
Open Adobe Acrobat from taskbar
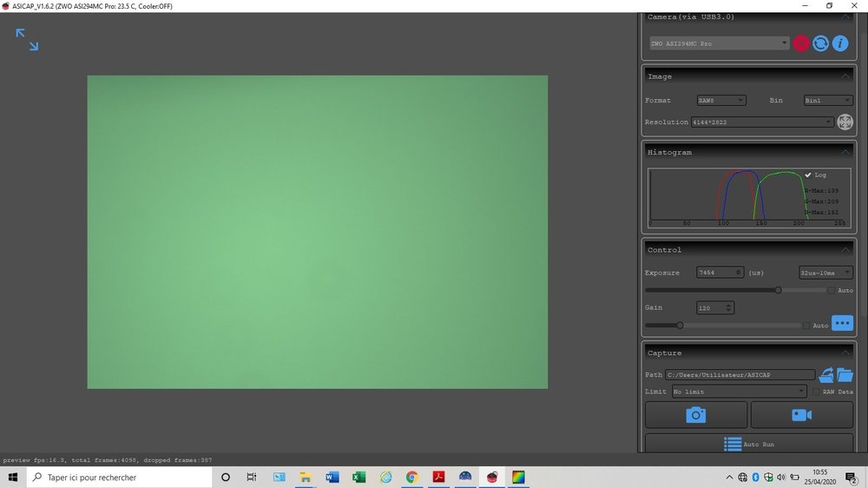(x=438, y=477)
